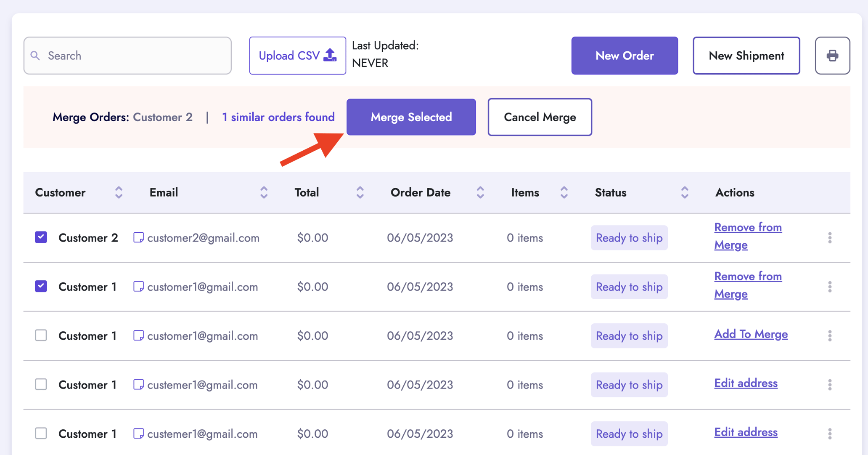Uncheck the Customer 2 row checkbox

[x=41, y=237]
